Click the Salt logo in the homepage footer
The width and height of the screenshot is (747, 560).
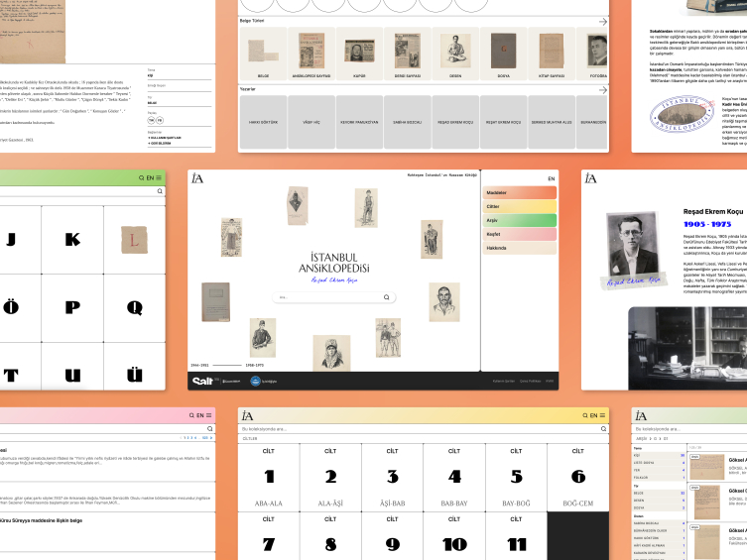tap(202, 381)
